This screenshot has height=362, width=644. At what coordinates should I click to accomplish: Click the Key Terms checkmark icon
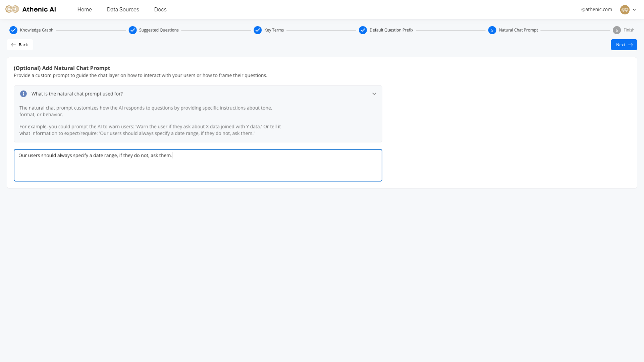click(x=258, y=30)
